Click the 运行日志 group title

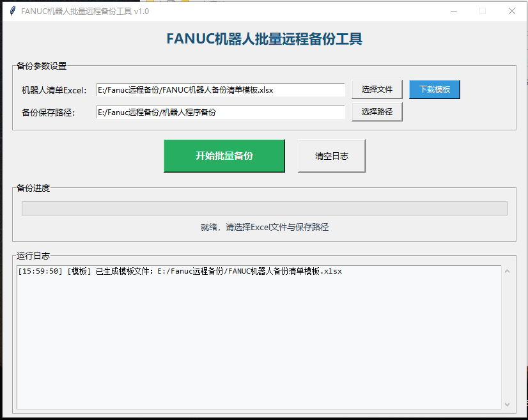click(x=33, y=256)
